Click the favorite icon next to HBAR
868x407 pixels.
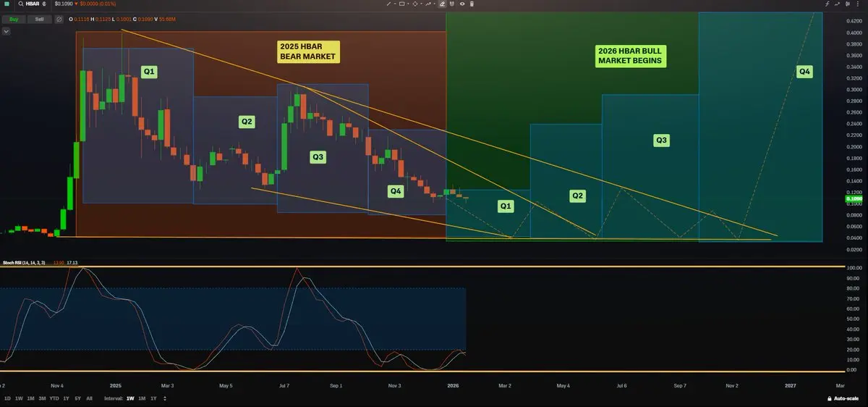point(44,4)
